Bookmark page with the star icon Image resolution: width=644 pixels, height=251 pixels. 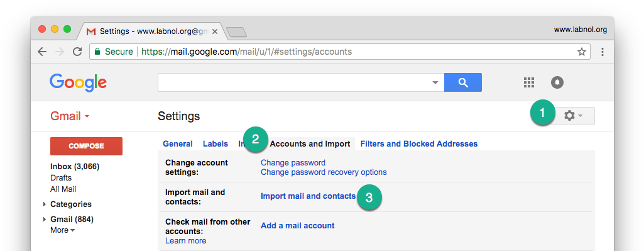582,52
